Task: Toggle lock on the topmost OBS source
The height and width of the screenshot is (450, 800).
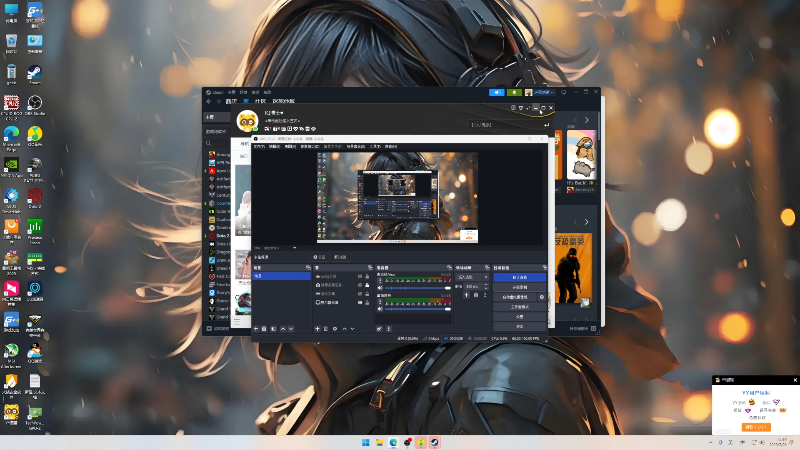Action: click(x=367, y=276)
